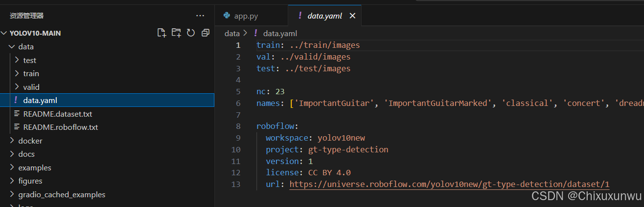Open the Explorer more actions menu

tap(200, 16)
